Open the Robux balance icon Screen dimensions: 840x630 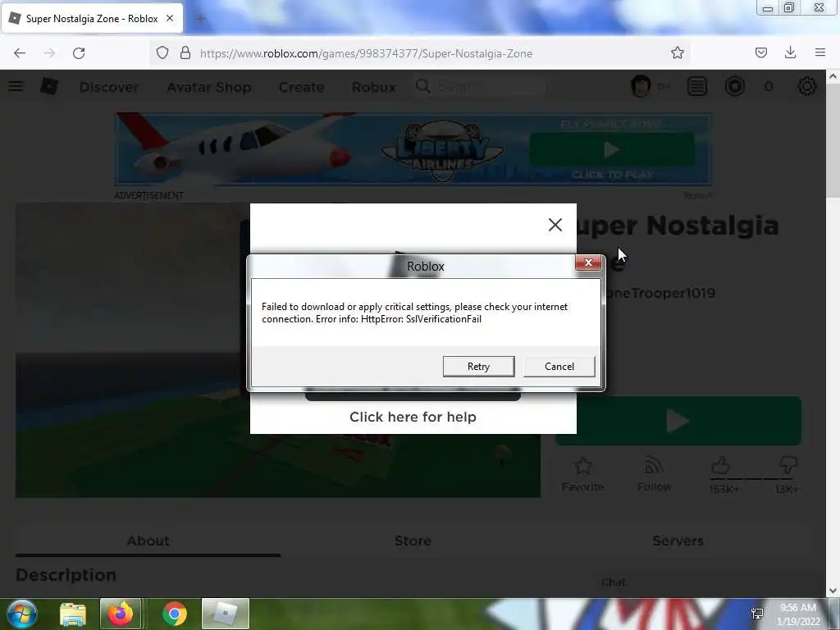pyautogui.click(x=734, y=86)
